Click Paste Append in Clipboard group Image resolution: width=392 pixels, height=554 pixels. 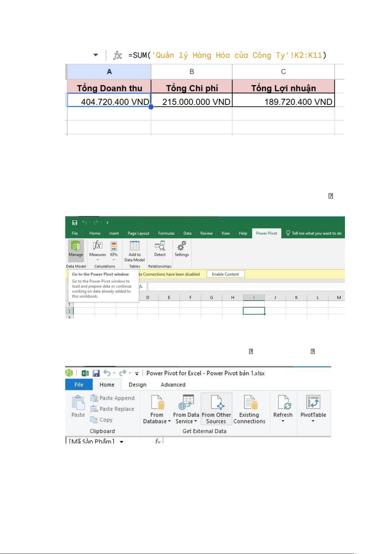pyautogui.click(x=113, y=398)
